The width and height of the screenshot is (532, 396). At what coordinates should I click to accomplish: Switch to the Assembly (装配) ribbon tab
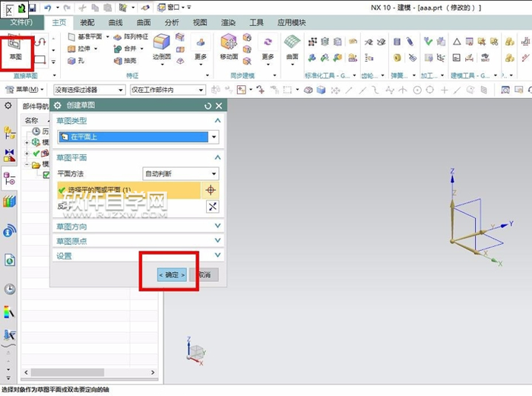pos(87,23)
